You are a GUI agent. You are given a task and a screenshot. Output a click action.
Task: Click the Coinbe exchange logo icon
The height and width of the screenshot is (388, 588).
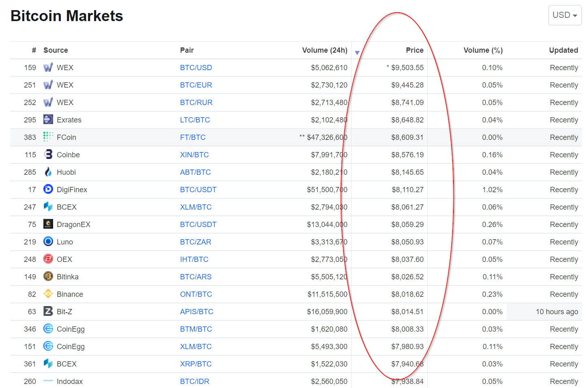[x=48, y=154]
